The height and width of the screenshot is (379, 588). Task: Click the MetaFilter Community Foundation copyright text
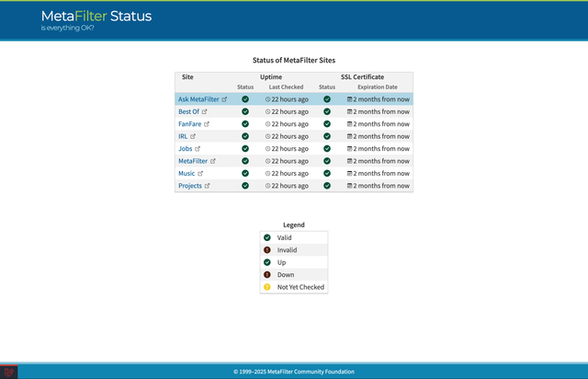pyautogui.click(x=294, y=372)
